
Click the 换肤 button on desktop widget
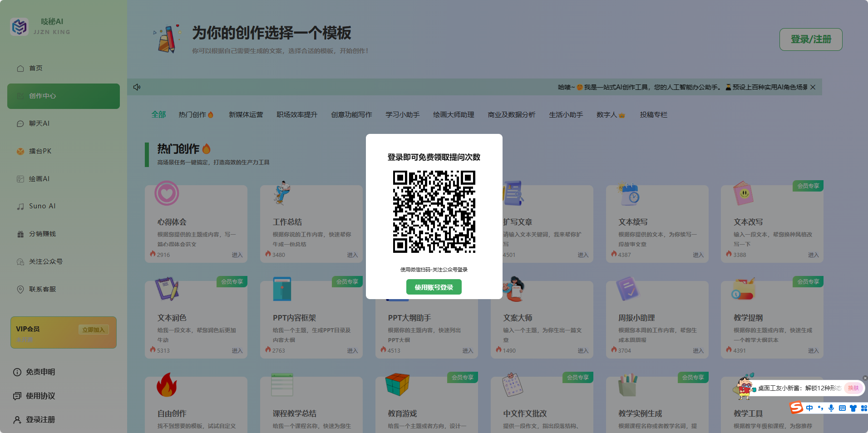pos(853,388)
